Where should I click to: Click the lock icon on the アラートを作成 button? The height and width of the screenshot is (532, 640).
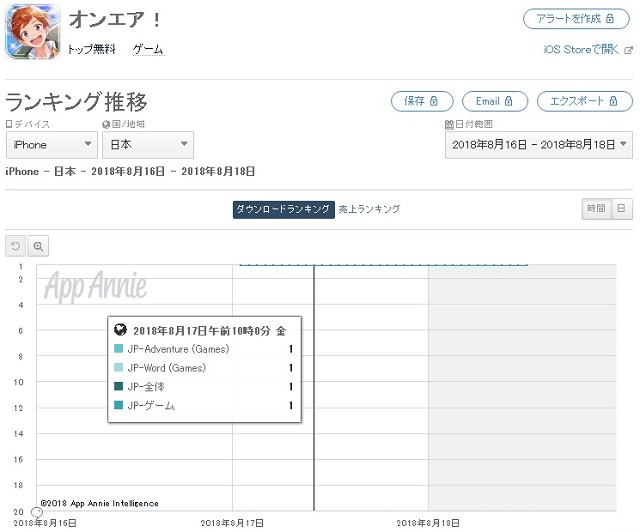click(x=610, y=18)
